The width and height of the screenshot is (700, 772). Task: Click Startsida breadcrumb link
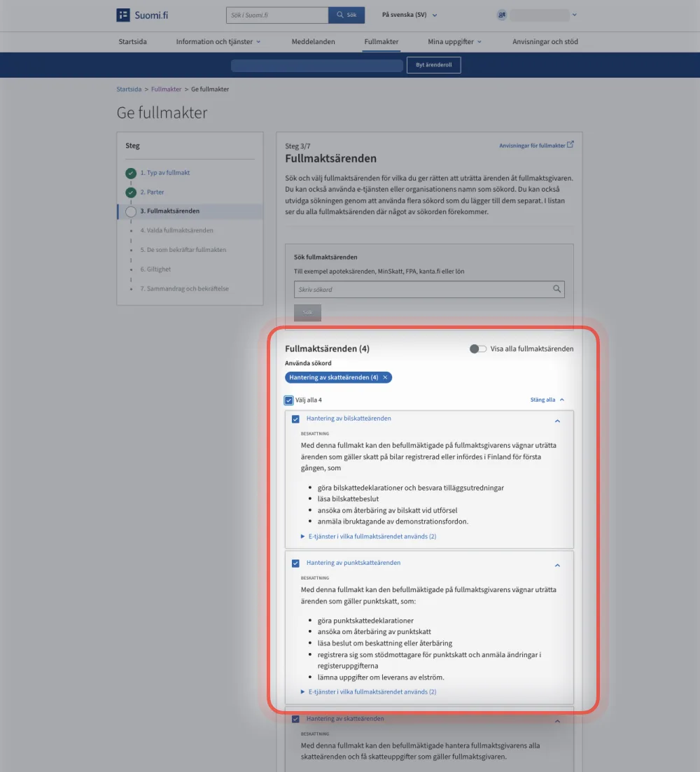129,89
